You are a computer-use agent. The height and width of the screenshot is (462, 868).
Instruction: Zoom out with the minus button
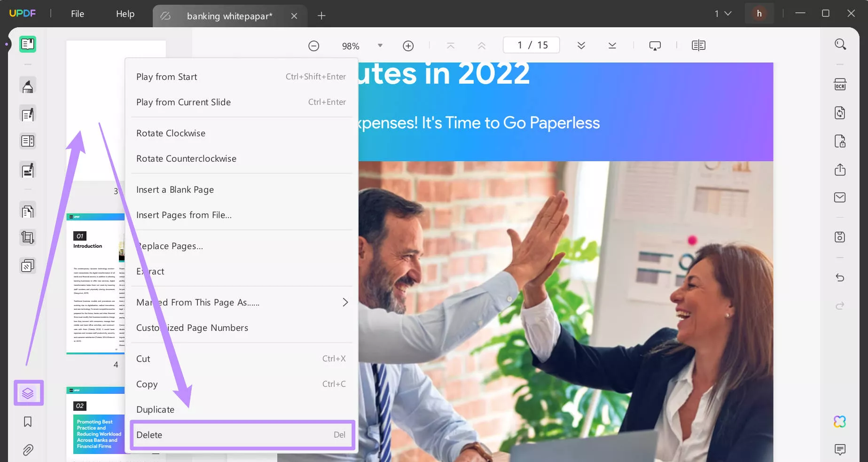pos(314,46)
